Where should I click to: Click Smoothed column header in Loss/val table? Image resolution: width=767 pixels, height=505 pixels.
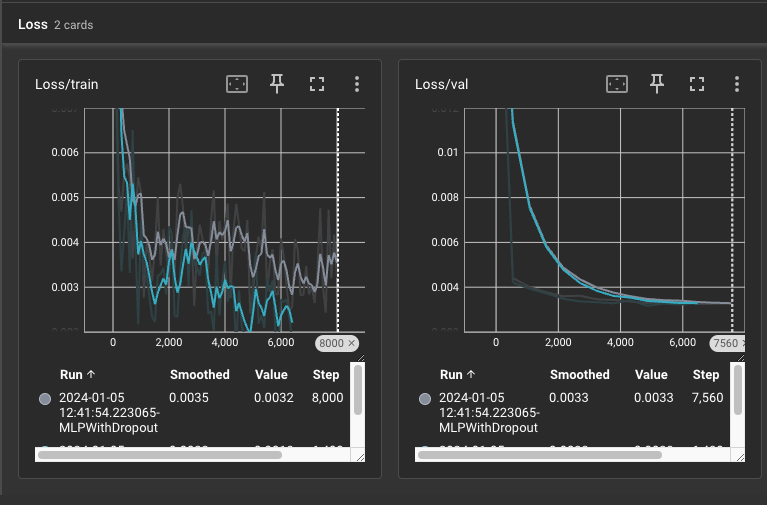tap(580, 375)
